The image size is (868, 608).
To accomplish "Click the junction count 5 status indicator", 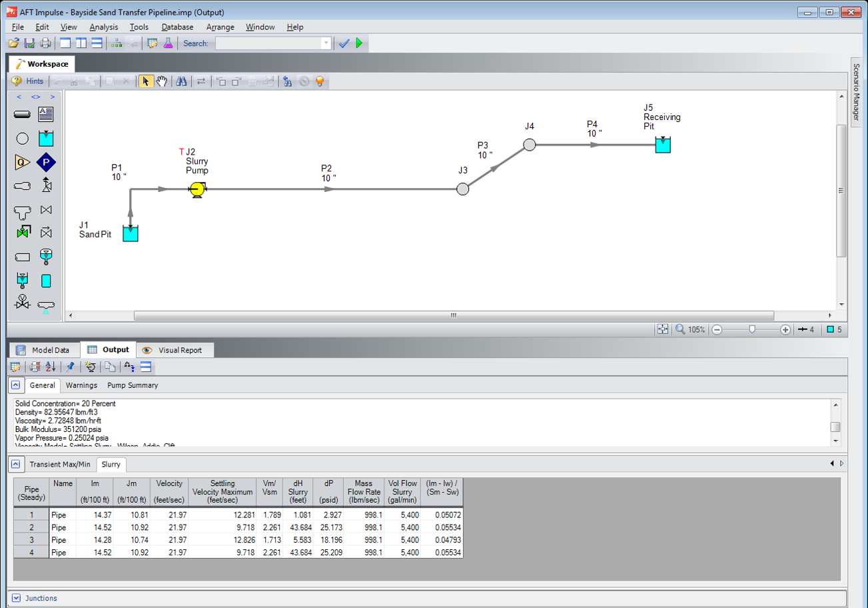I will 835,329.
